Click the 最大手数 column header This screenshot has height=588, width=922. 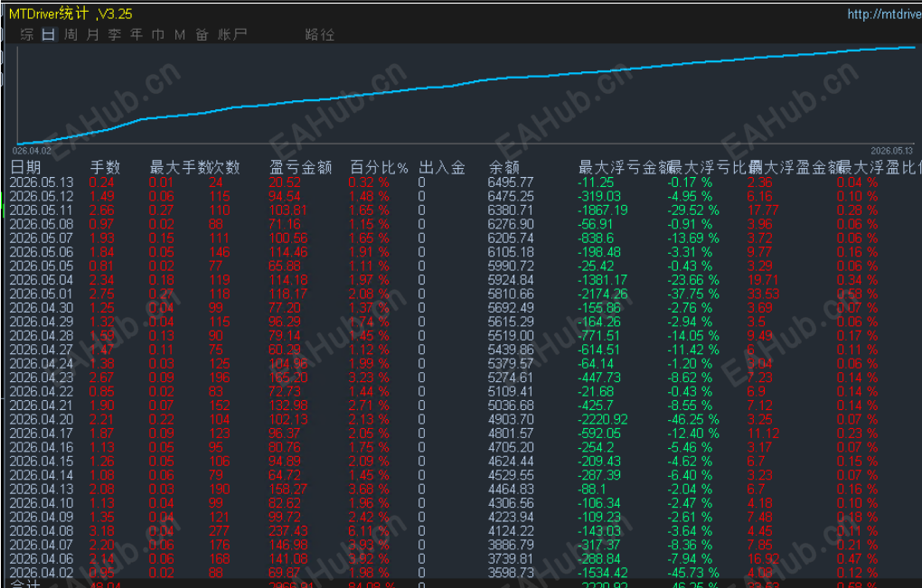click(181, 167)
